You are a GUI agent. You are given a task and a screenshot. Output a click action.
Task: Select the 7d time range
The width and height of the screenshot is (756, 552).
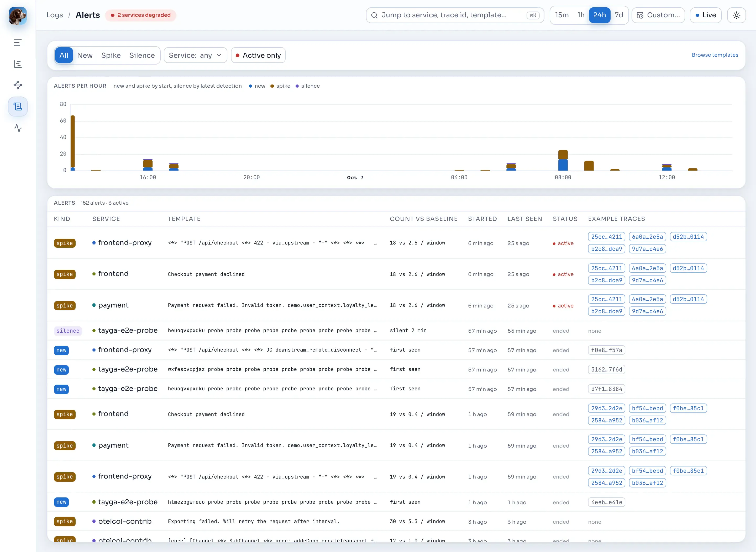pyautogui.click(x=618, y=15)
